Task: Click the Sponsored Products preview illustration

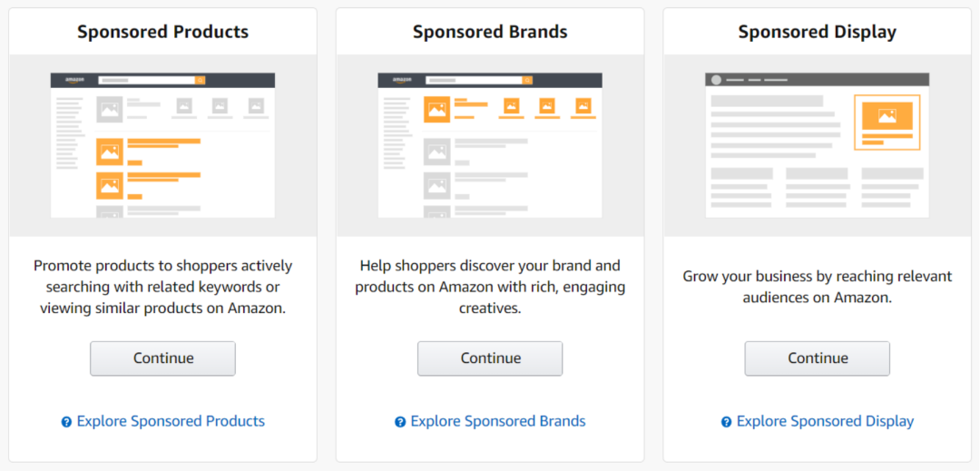Action: (x=162, y=145)
